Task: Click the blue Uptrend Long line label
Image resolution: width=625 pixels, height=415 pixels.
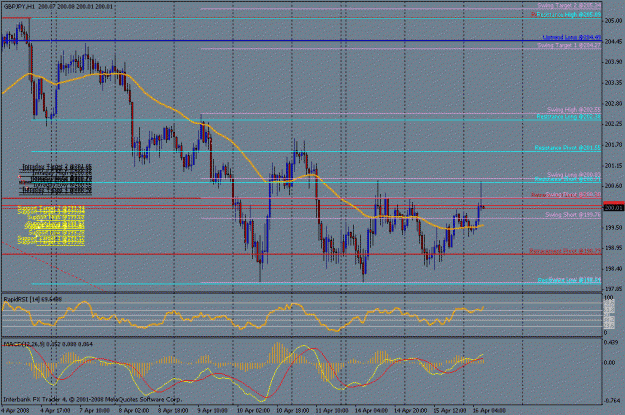Action: coord(572,37)
